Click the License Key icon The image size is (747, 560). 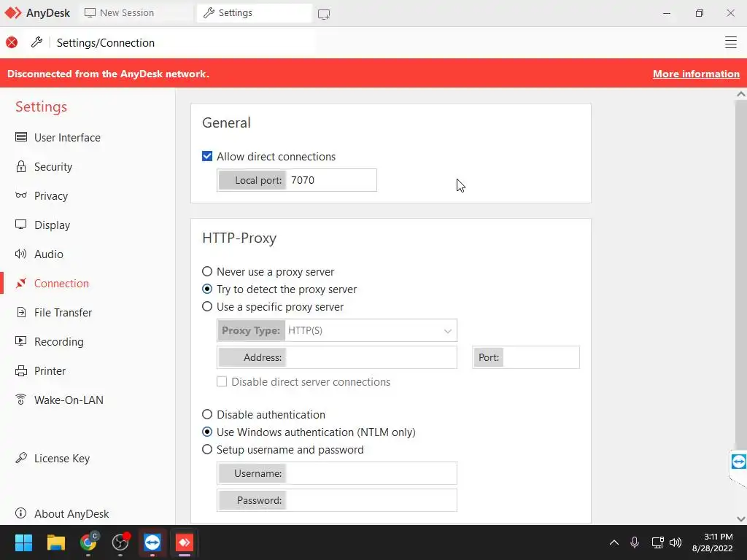point(21,458)
